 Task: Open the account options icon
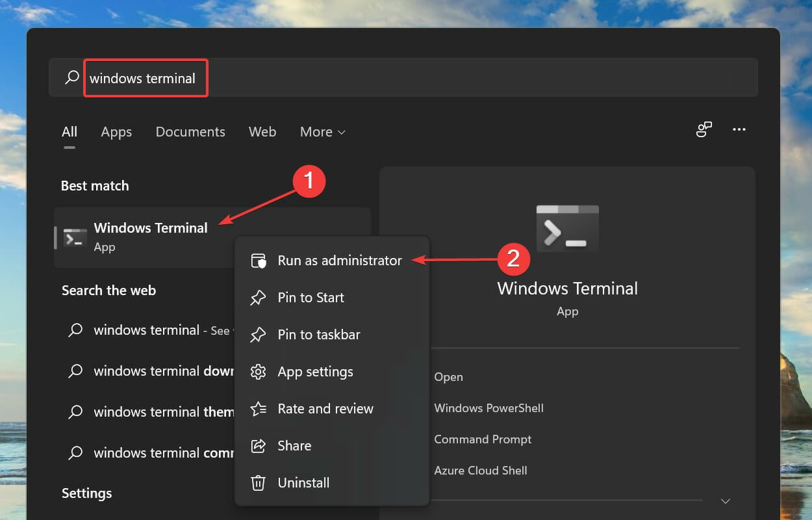click(704, 130)
